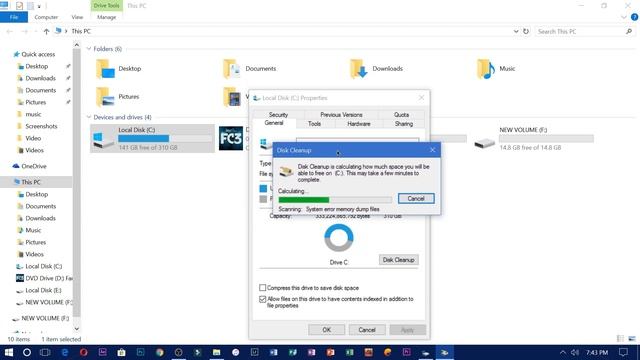
Task: Toggle Allow files to have contents indexed
Action: tap(262, 299)
